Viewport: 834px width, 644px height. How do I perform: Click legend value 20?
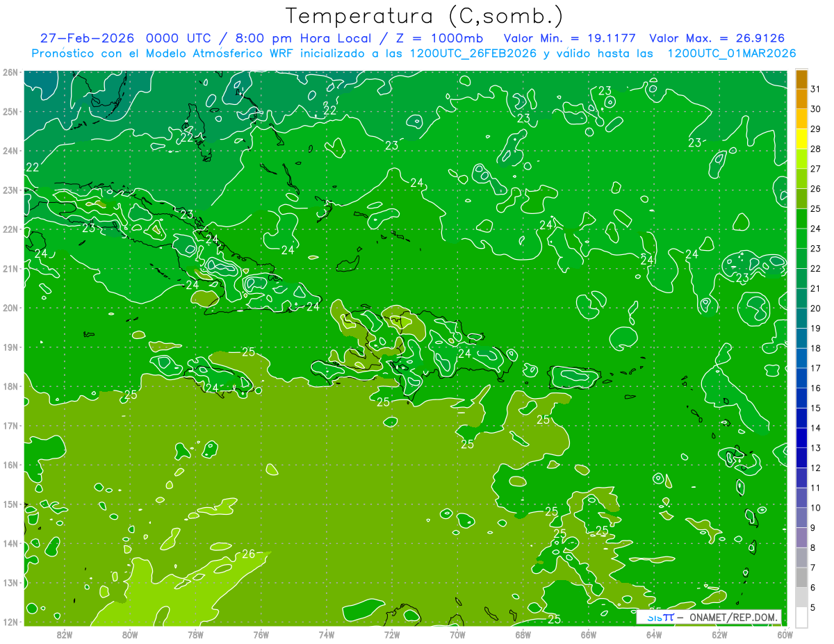click(815, 308)
